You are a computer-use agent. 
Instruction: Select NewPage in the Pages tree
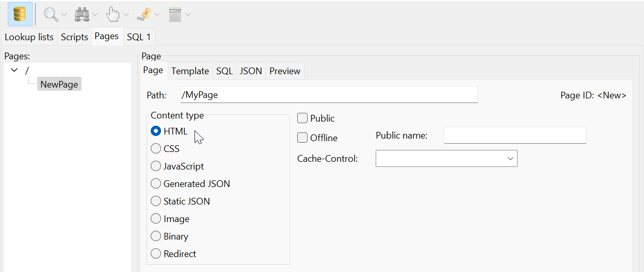[x=59, y=84]
